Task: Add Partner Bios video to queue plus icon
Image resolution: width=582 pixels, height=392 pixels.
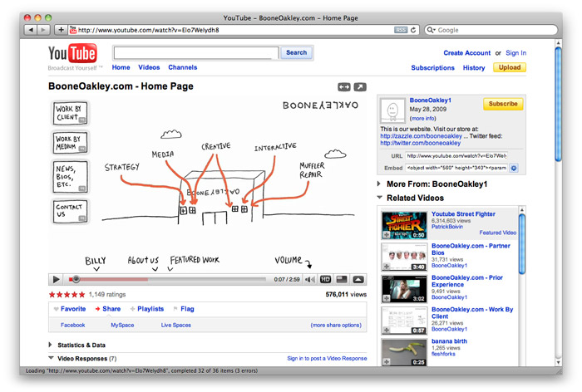Action: [387, 267]
